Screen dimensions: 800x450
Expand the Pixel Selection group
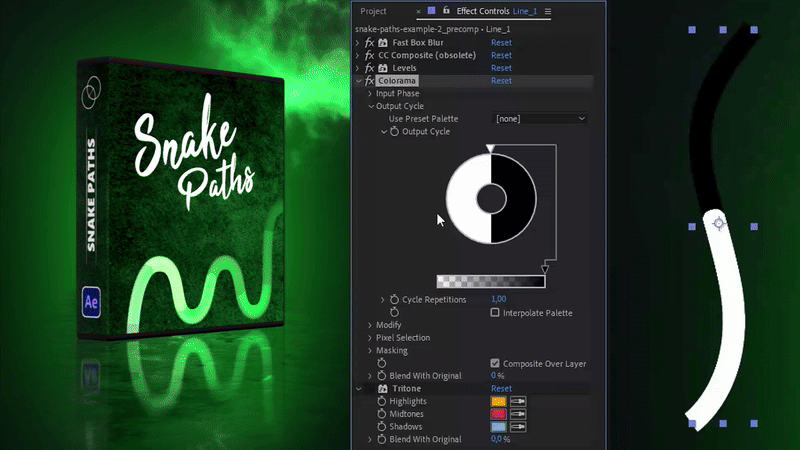(370, 338)
